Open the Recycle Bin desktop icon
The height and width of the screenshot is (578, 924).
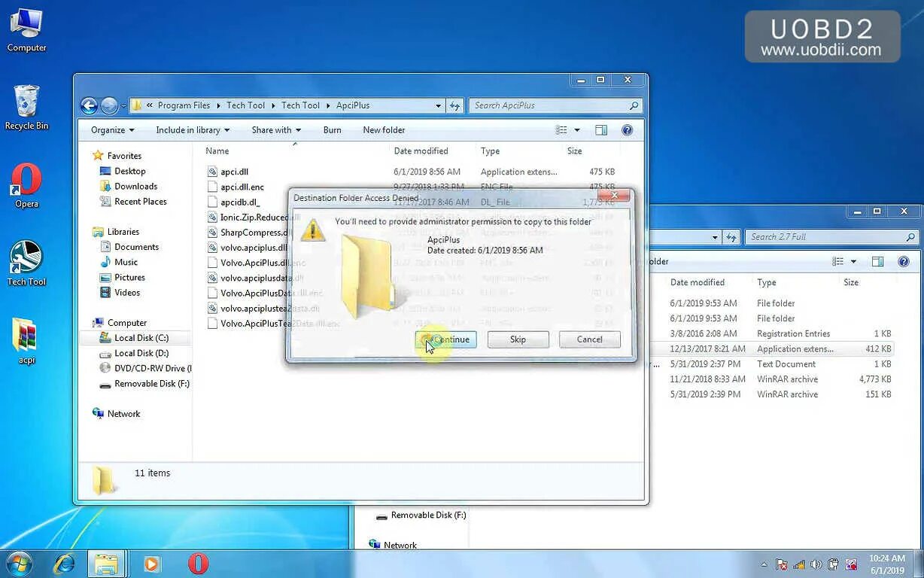coord(26,108)
